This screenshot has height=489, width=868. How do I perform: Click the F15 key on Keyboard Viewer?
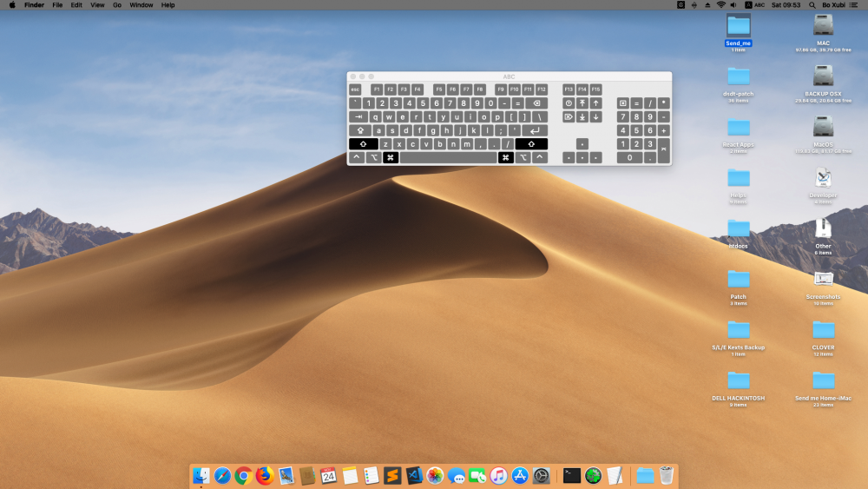click(x=595, y=89)
